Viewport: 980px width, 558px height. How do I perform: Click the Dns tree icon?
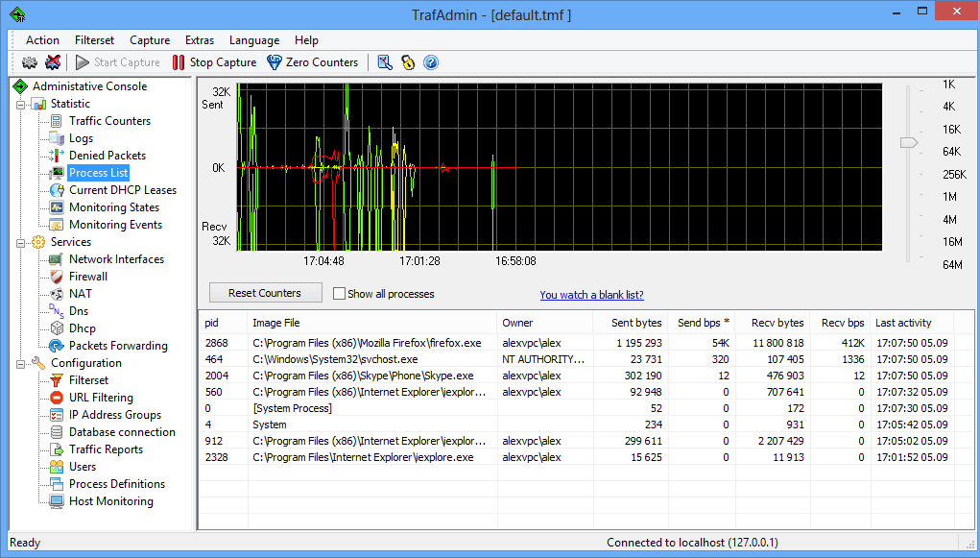(57, 311)
